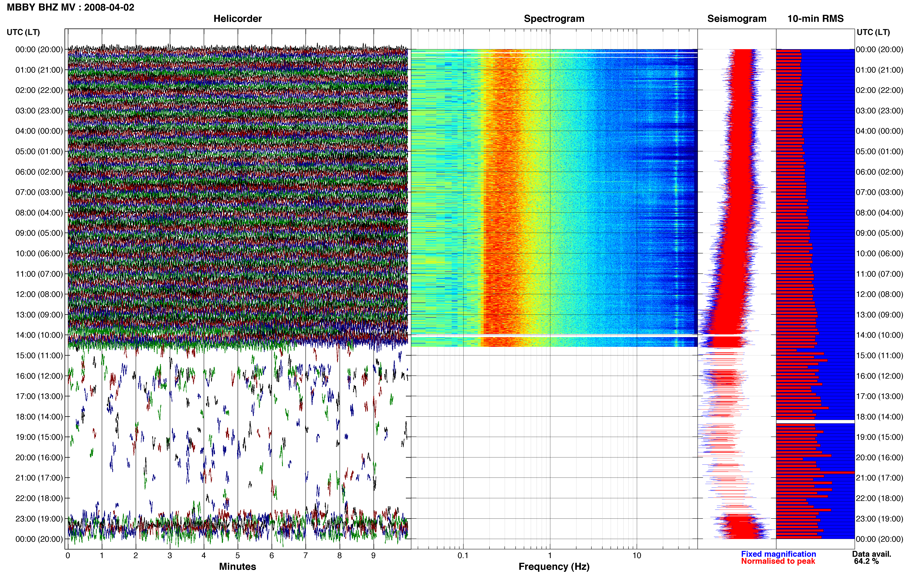Click left time label '20:00 (16:00)'

[39, 458]
